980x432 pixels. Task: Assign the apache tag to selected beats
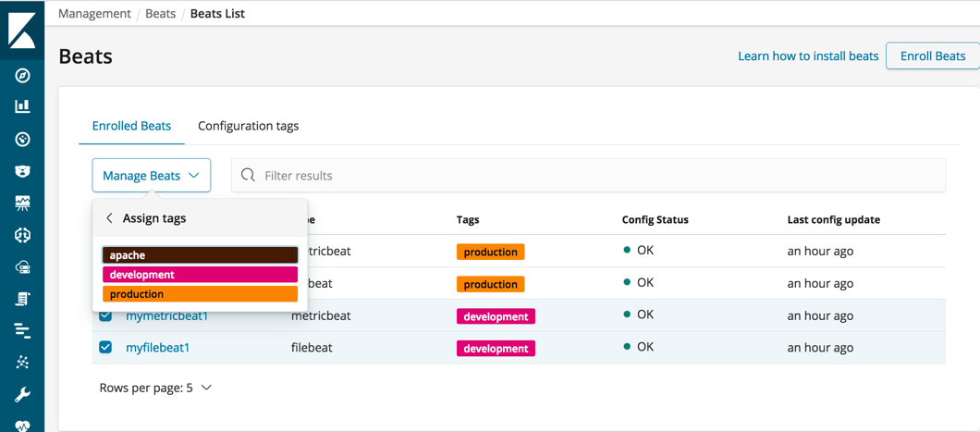200,255
